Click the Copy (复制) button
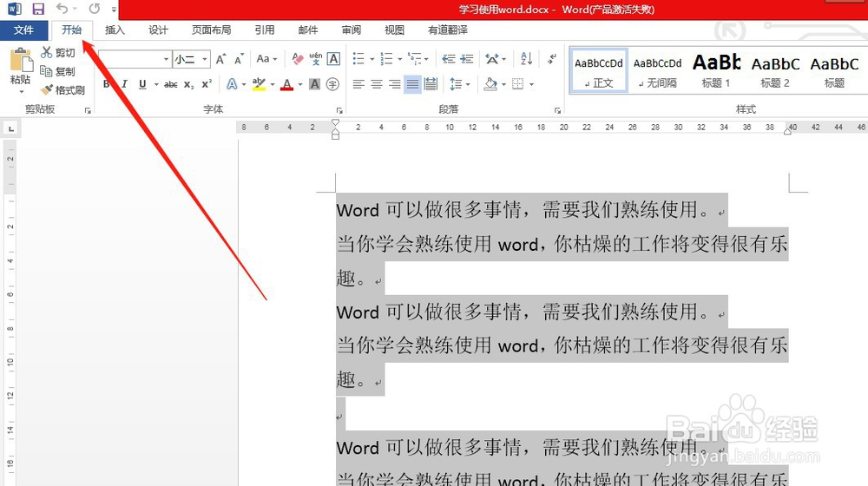Screen dimensions: 868x486 [57, 71]
